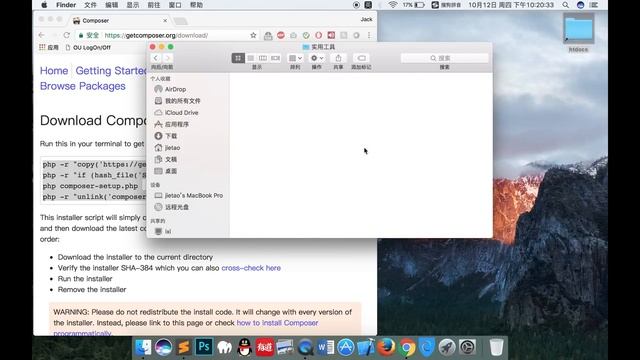Open the Apple menu

click(44, 5)
